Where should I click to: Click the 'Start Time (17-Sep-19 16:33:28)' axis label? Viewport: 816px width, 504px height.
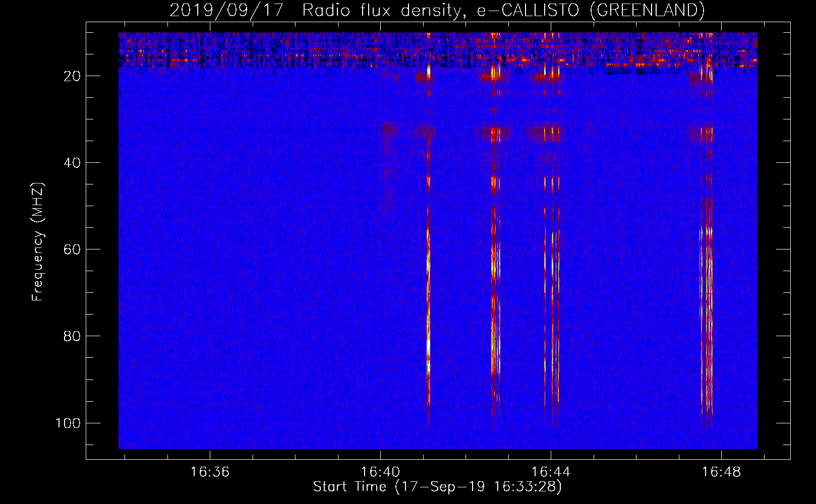coord(437,487)
